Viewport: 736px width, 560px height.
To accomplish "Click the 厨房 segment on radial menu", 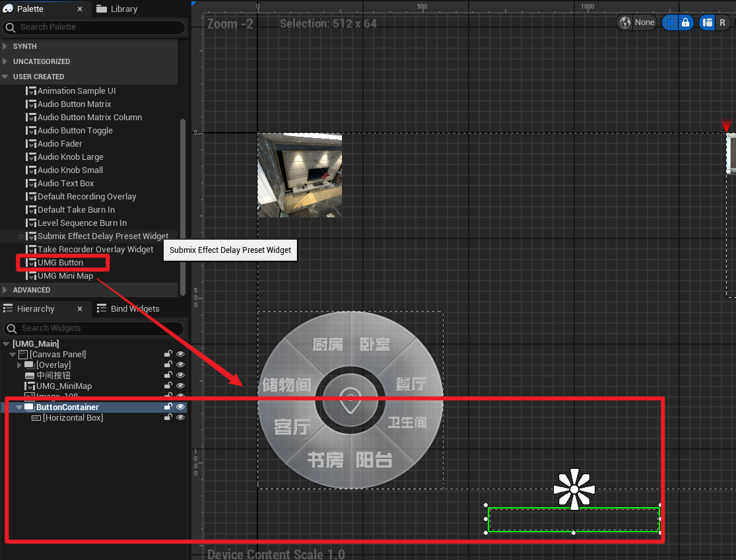I will pyautogui.click(x=327, y=344).
